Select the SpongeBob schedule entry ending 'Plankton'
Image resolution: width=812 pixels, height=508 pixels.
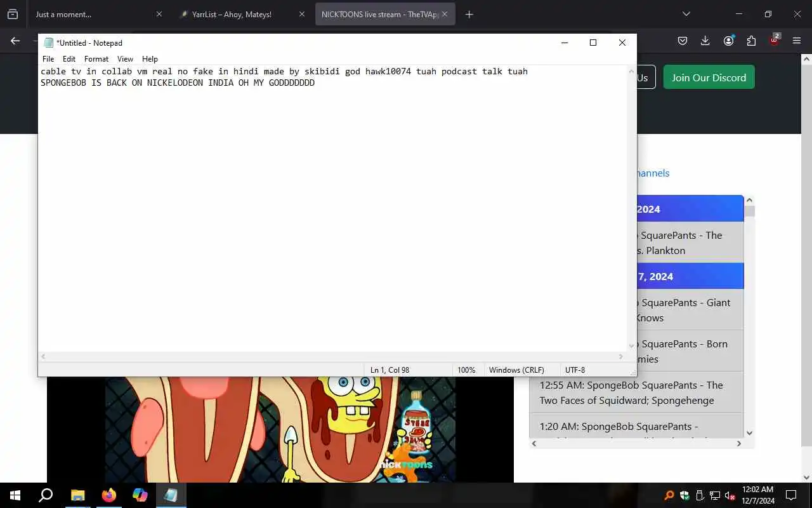pyautogui.click(x=690, y=243)
